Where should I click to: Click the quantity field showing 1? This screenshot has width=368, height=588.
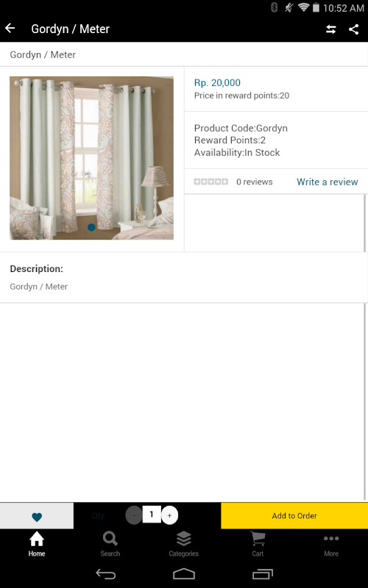point(152,514)
